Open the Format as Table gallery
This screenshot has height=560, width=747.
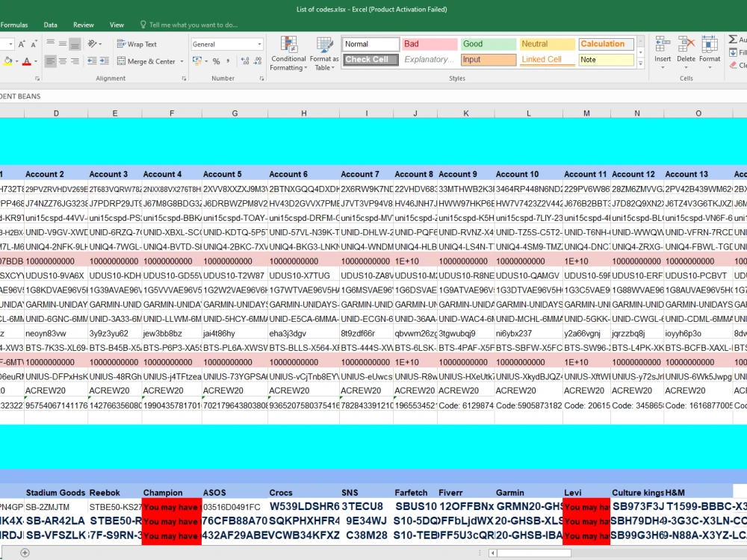tap(324, 53)
